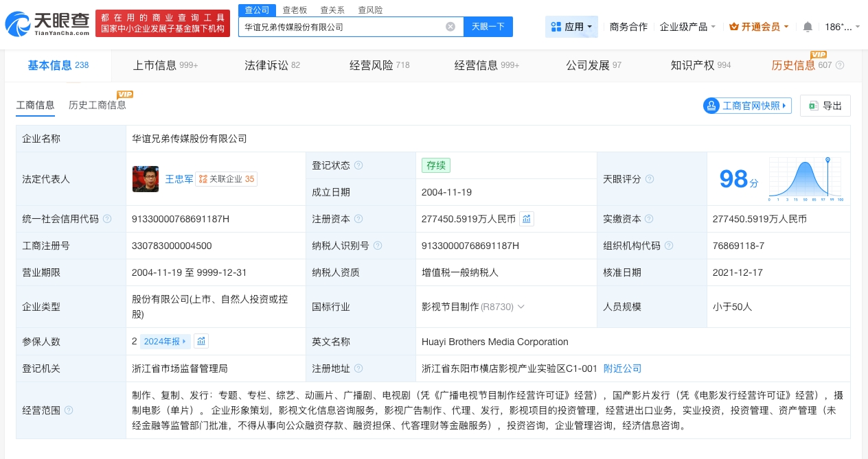Click the red banner 都在用的商业查询工具

pos(163,23)
